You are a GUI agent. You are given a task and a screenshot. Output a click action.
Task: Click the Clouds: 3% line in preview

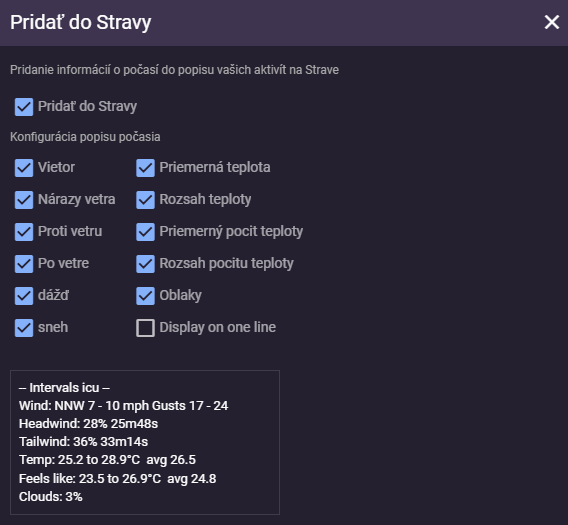51,497
